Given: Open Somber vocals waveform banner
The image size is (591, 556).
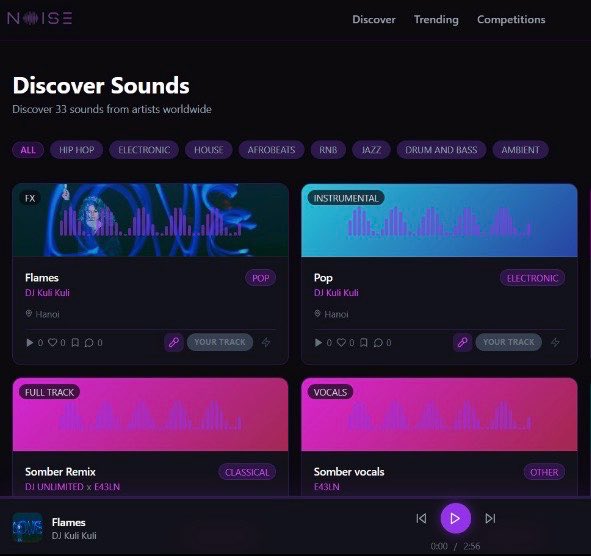Looking at the screenshot, I should point(439,415).
